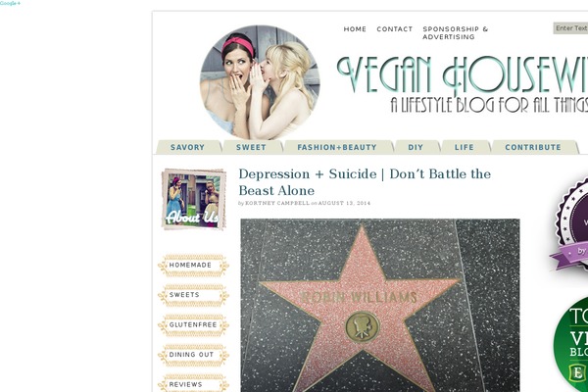588x392 pixels.
Task: Open the Contribute tab
Action: 533,147
